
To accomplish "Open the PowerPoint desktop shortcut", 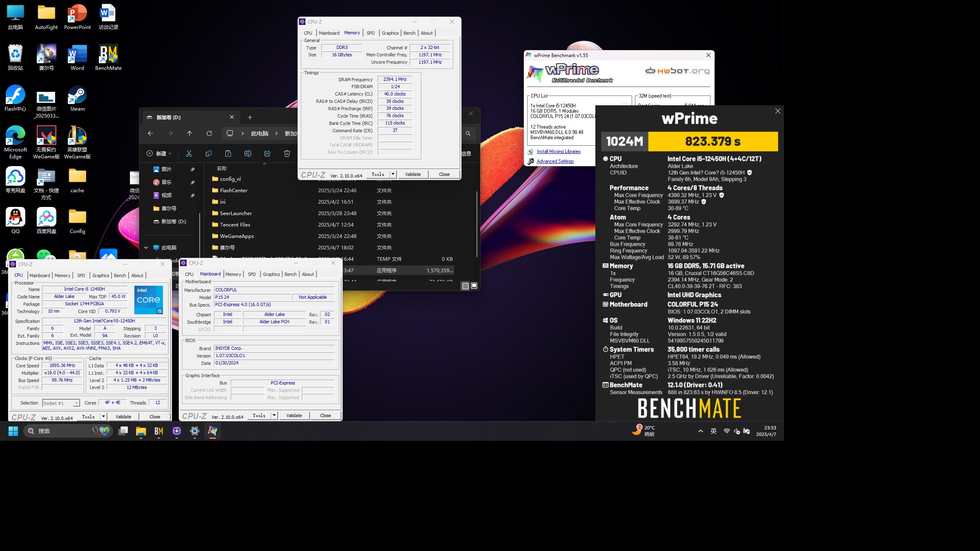I will (x=77, y=17).
